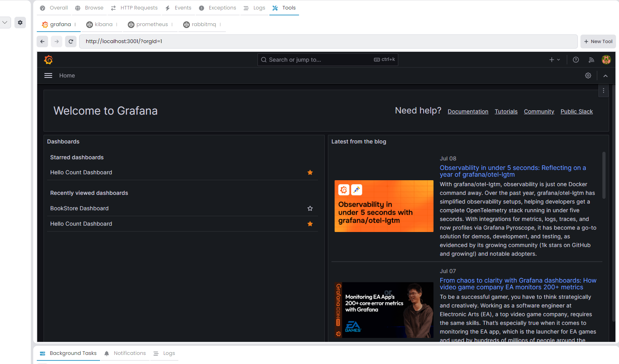Screen dimensions: 619x364
Task: Open Observability in under 5 seconds article
Action: (x=513, y=171)
